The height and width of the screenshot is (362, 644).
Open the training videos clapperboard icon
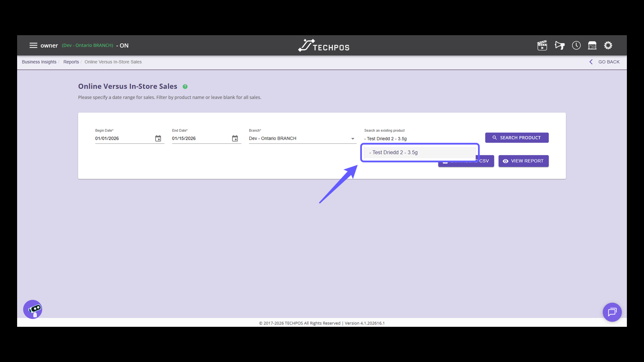pyautogui.click(x=542, y=45)
